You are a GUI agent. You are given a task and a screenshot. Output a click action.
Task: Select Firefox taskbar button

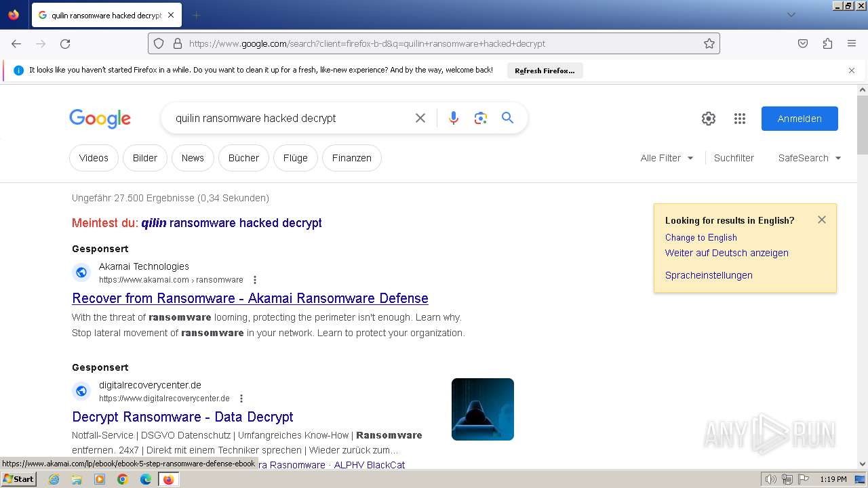[x=168, y=479]
